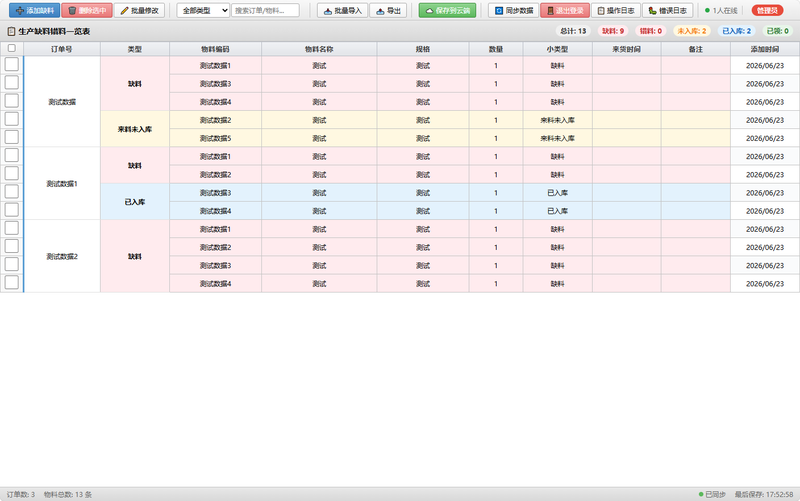Check the last row checkbox of order 测试数据2

(x=12, y=282)
